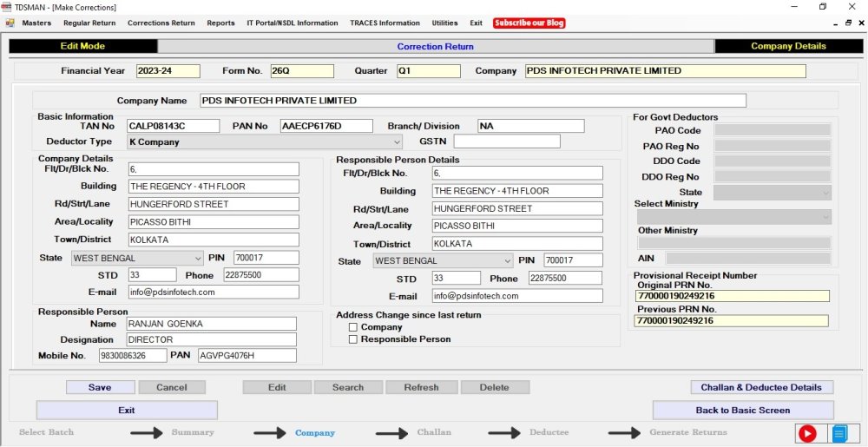Tick the Responsible Person address change checkbox
This screenshot has height=447, width=868.
pos(353,339)
